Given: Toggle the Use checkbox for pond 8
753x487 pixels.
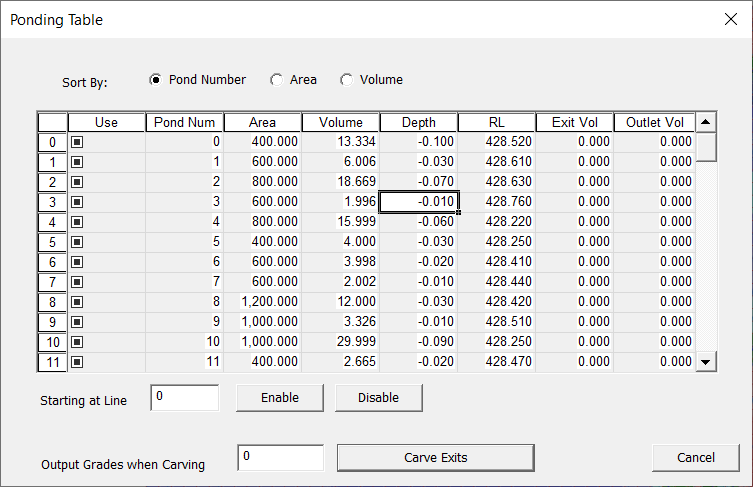Looking at the screenshot, I should 77,302.
